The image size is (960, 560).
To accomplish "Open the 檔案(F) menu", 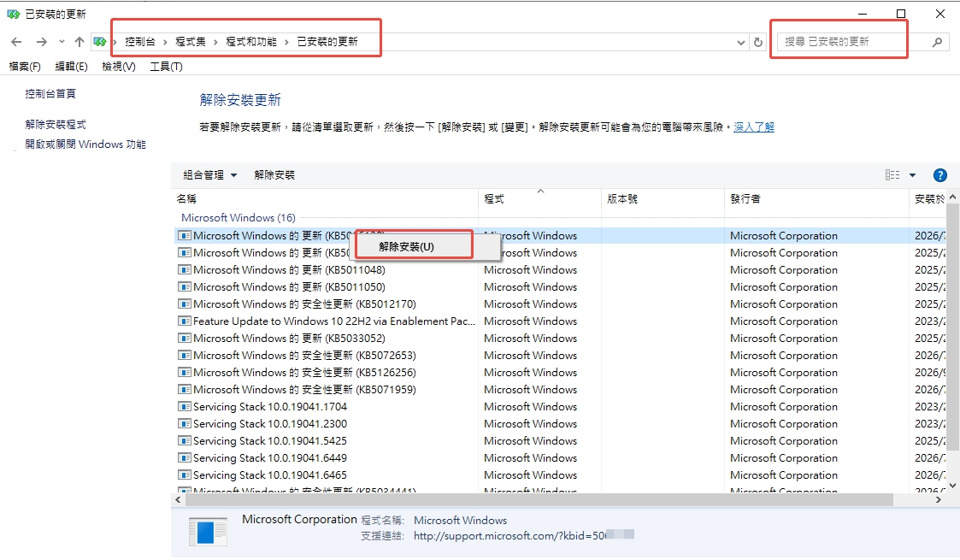I will [25, 66].
